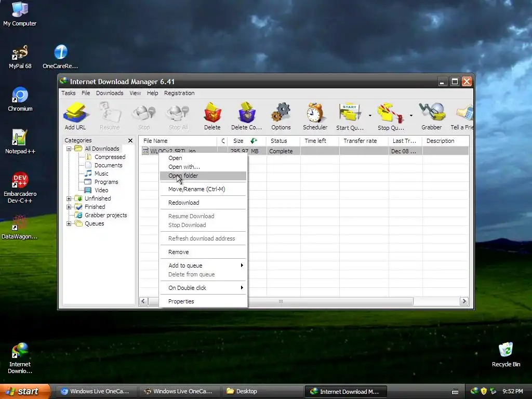This screenshot has width=532, height=399.
Task: Select the Music category
Action: (101, 174)
